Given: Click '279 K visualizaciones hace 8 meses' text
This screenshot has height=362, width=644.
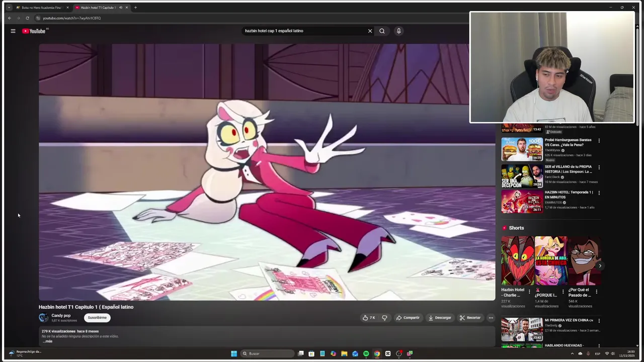Looking at the screenshot, I should (x=70, y=331).
